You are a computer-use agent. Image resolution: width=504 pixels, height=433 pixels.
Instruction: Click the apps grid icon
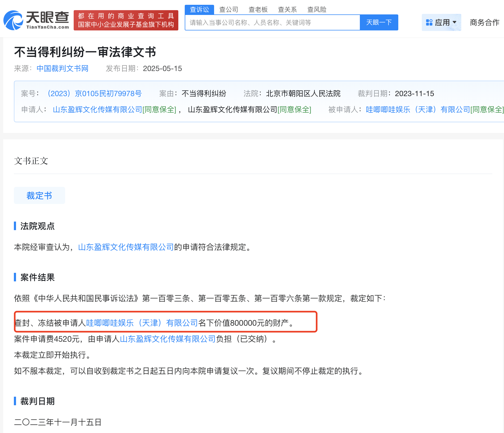(429, 22)
